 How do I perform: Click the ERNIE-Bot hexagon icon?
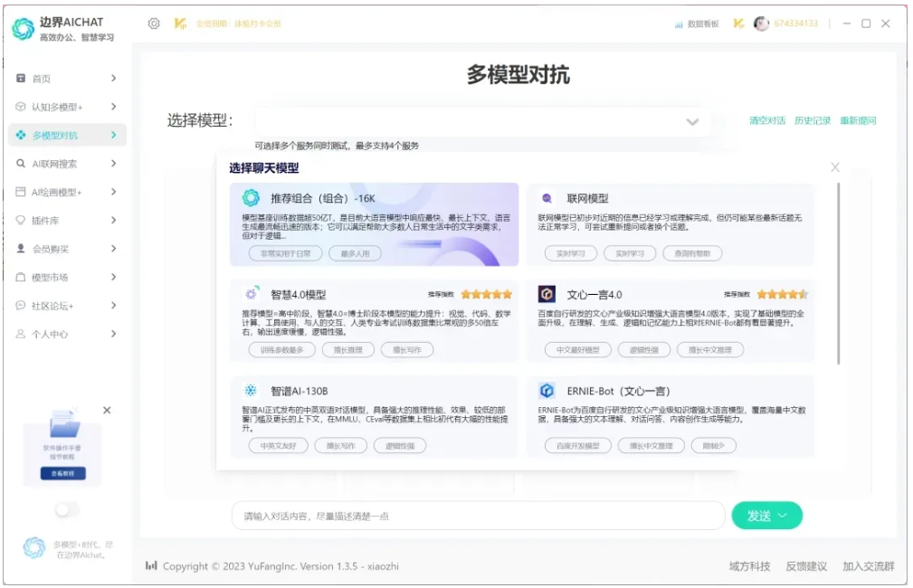[x=547, y=391]
